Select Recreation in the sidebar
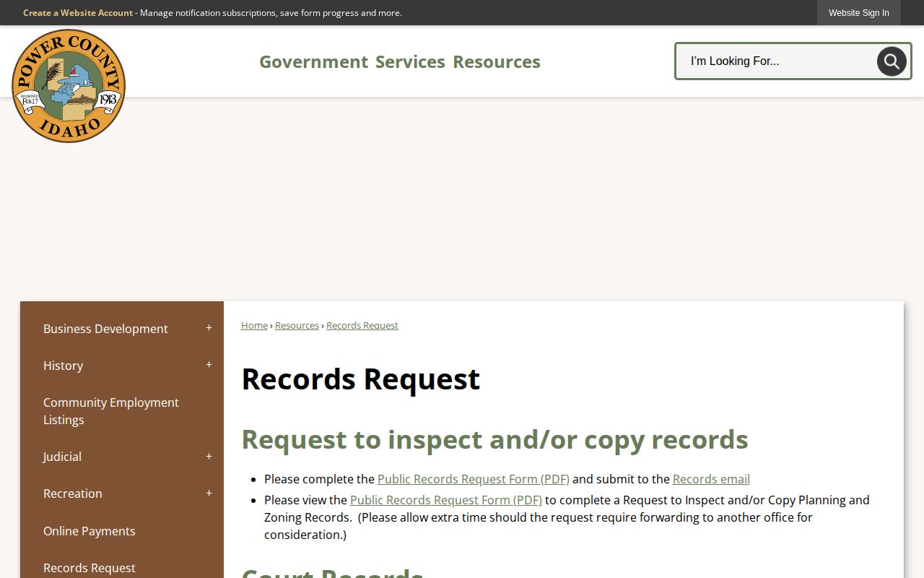 [x=73, y=493]
